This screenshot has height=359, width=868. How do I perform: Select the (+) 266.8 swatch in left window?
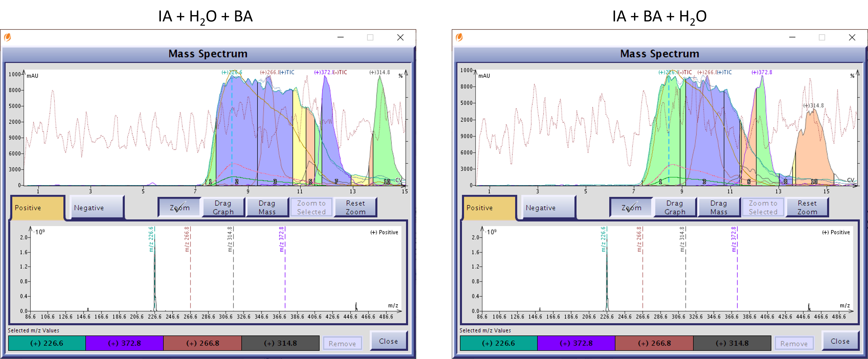202,343
